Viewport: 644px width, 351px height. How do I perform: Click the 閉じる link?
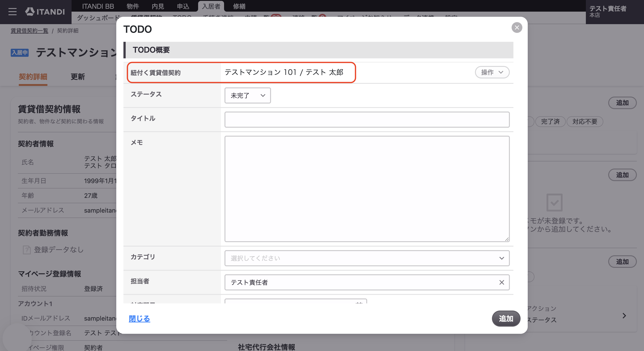139,319
